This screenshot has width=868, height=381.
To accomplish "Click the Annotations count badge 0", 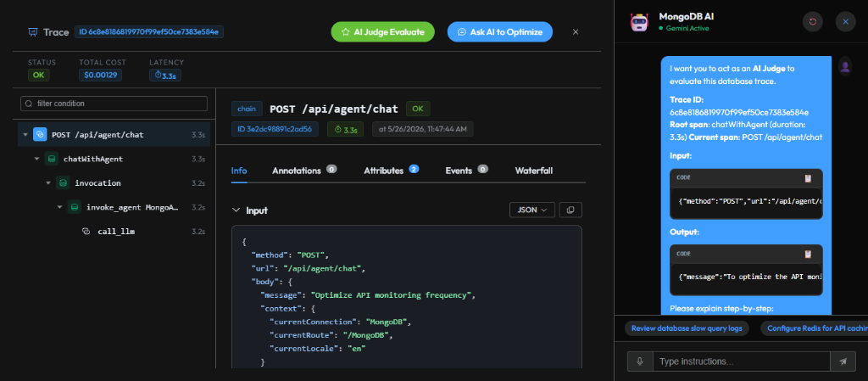I will tap(331, 169).
